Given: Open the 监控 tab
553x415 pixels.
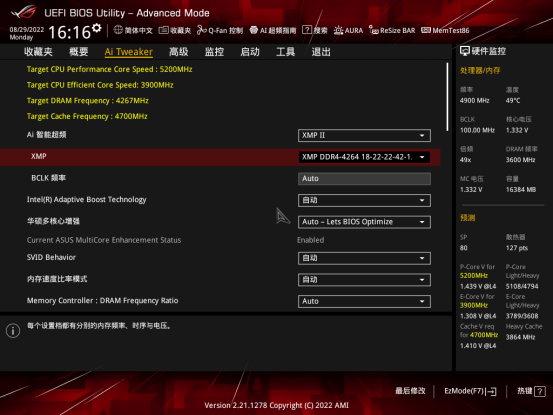Looking at the screenshot, I should pos(214,52).
